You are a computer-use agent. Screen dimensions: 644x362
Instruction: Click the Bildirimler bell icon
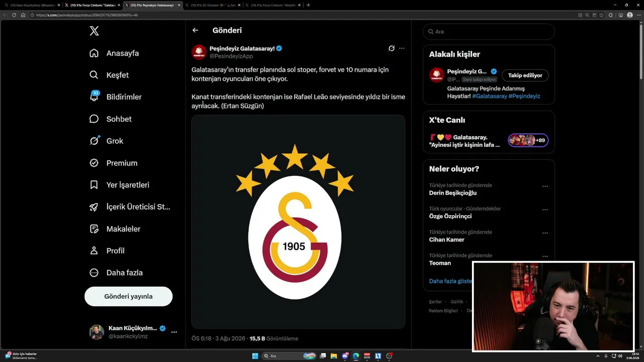(94, 97)
